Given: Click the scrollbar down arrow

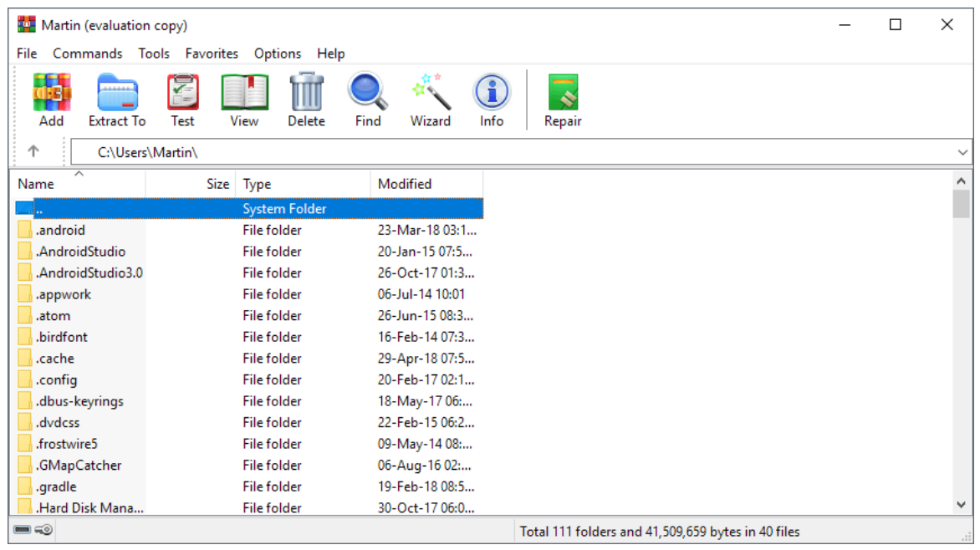Looking at the screenshot, I should pos(962,504).
